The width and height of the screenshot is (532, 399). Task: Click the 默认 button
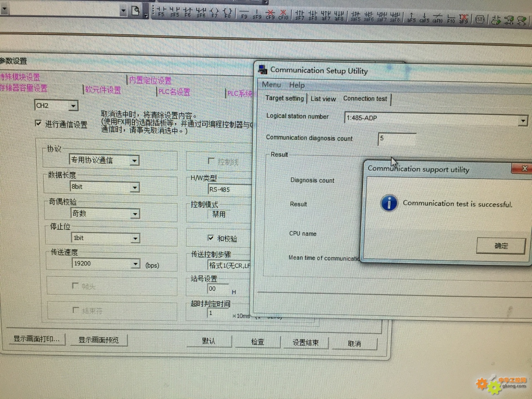click(209, 341)
